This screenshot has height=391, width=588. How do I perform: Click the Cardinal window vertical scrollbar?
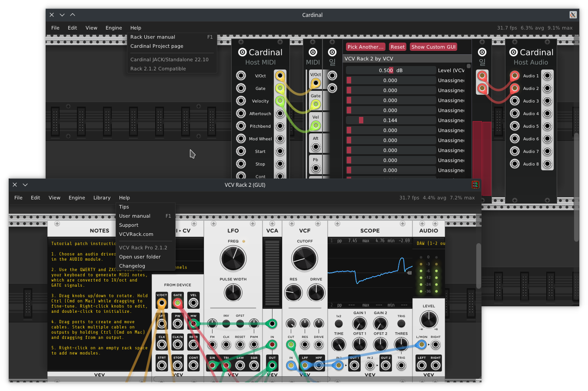coord(576,187)
